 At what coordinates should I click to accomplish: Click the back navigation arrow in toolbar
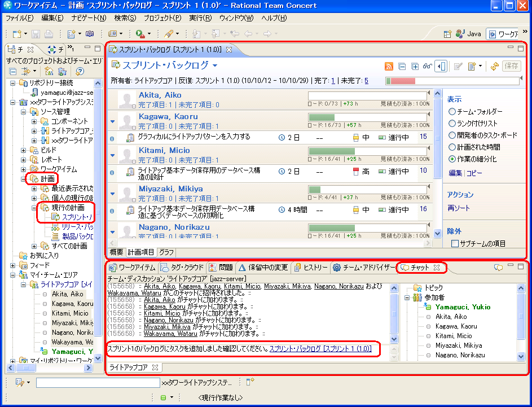[248, 34]
